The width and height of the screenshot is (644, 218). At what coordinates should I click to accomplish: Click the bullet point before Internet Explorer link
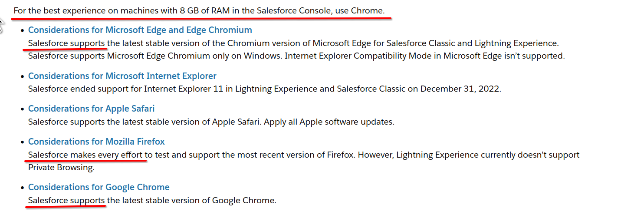click(23, 76)
